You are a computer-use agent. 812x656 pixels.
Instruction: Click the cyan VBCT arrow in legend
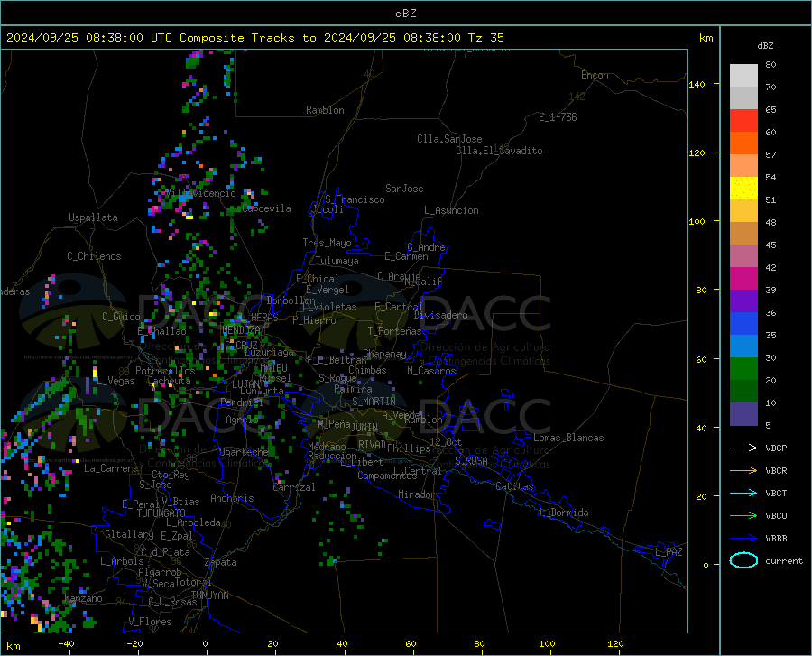(x=743, y=493)
